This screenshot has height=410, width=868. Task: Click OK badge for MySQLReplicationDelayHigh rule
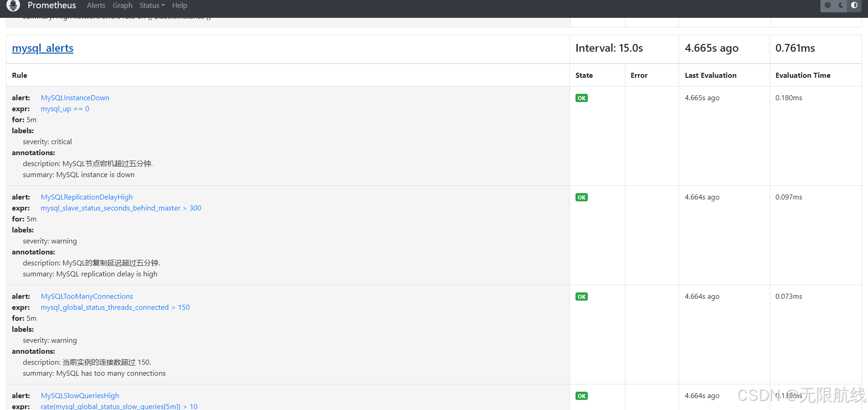coord(581,197)
